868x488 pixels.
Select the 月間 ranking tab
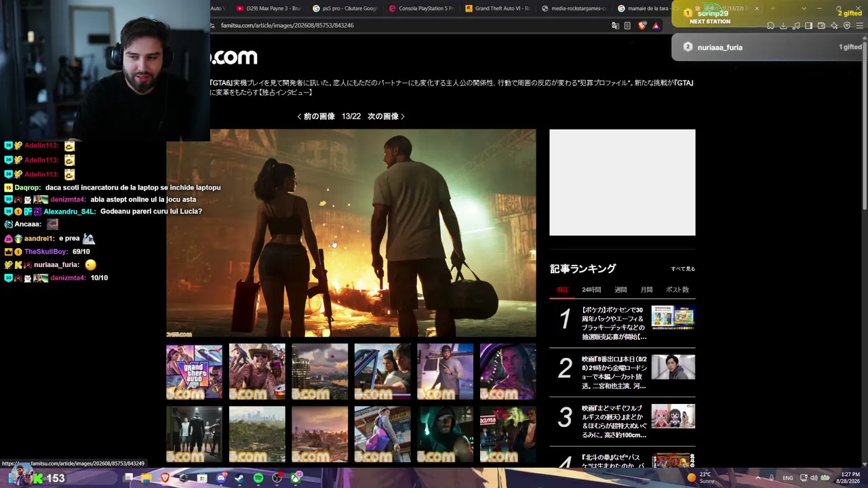(646, 290)
